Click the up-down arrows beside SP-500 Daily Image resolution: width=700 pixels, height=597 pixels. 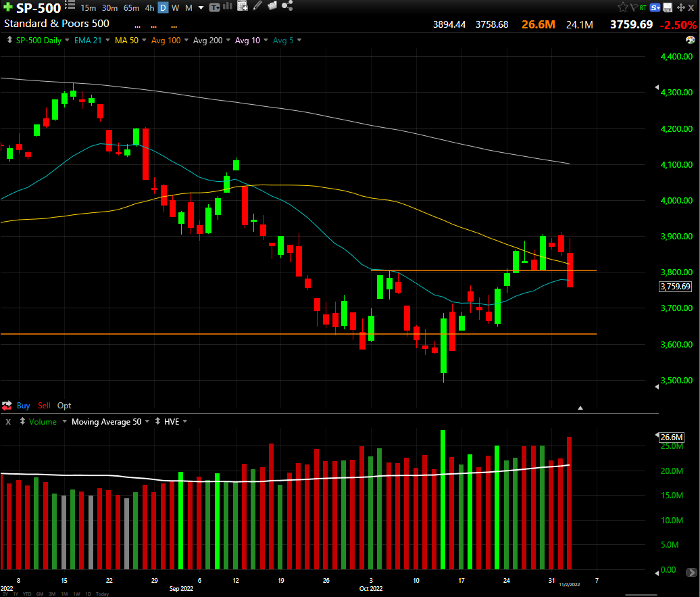click(9, 40)
